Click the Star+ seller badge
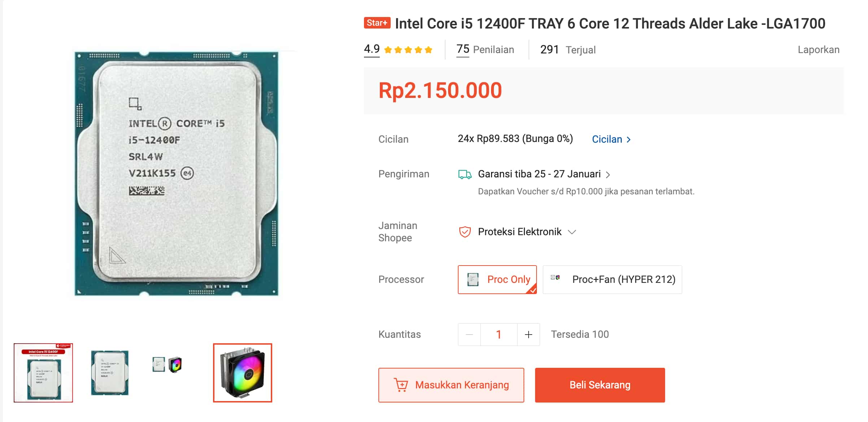868x422 pixels. pos(377,23)
